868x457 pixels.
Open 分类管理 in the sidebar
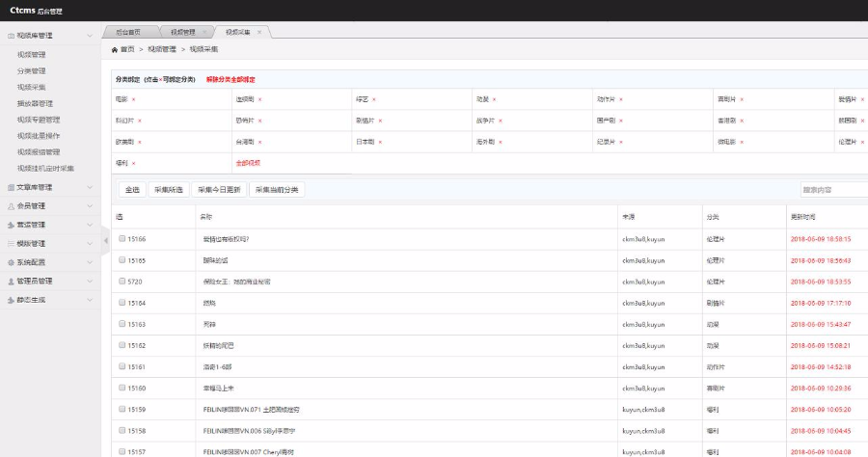(x=32, y=70)
